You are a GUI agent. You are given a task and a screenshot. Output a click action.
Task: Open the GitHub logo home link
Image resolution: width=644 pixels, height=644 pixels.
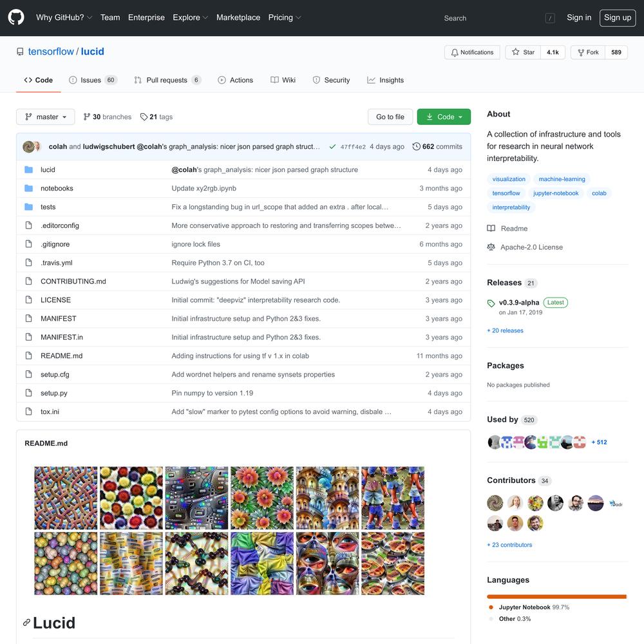point(16,17)
